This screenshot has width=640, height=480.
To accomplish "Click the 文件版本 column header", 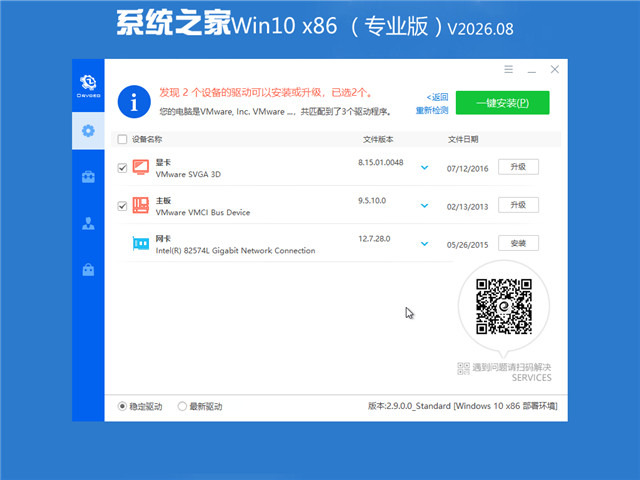I will point(378,139).
